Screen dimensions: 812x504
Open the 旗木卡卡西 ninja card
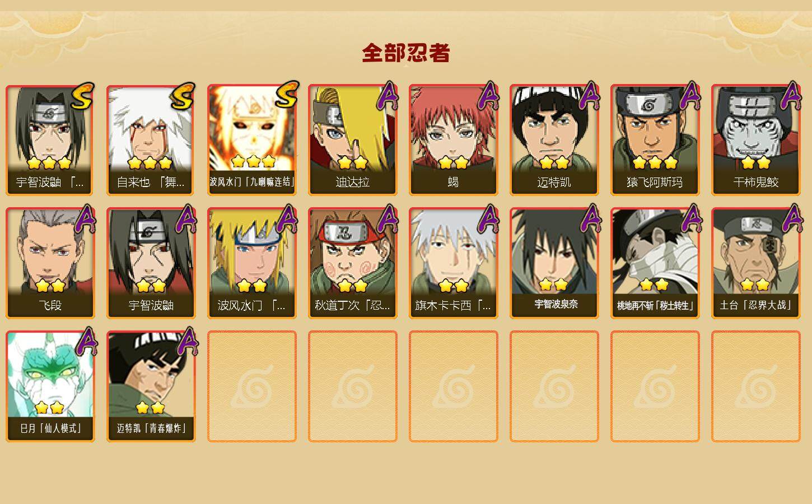pyautogui.click(x=454, y=263)
